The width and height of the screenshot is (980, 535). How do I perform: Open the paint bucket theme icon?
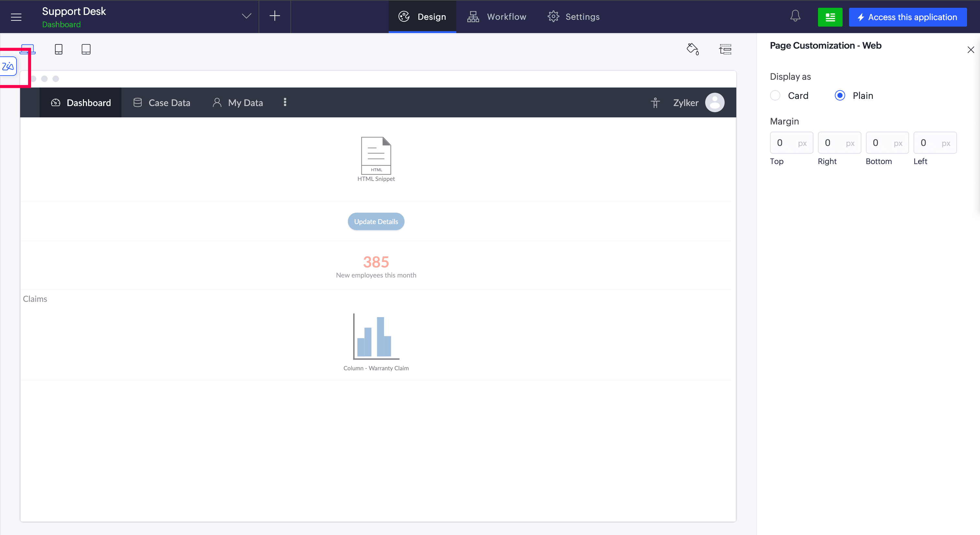(x=693, y=49)
